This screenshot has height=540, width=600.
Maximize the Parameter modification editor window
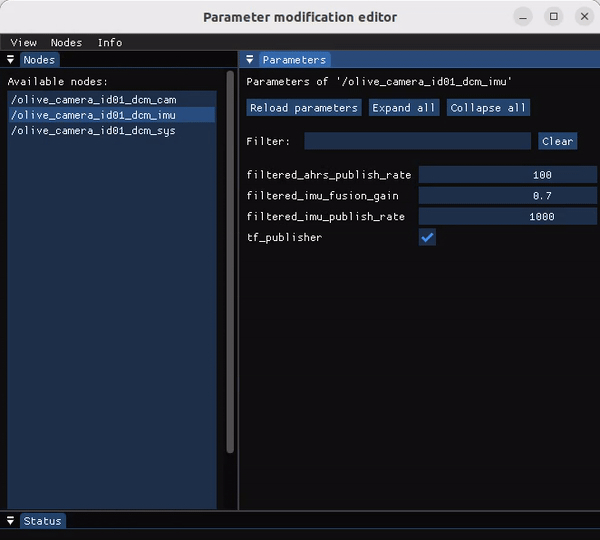coord(554,16)
